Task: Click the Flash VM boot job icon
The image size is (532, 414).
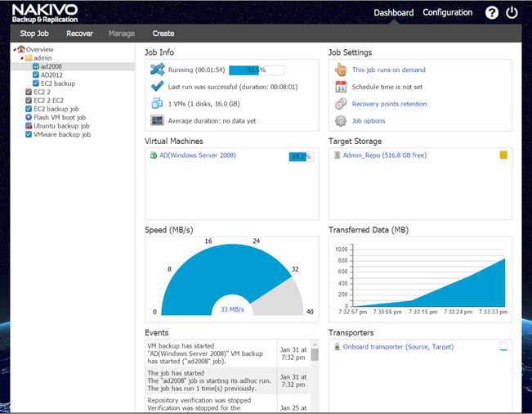Action: click(x=29, y=117)
